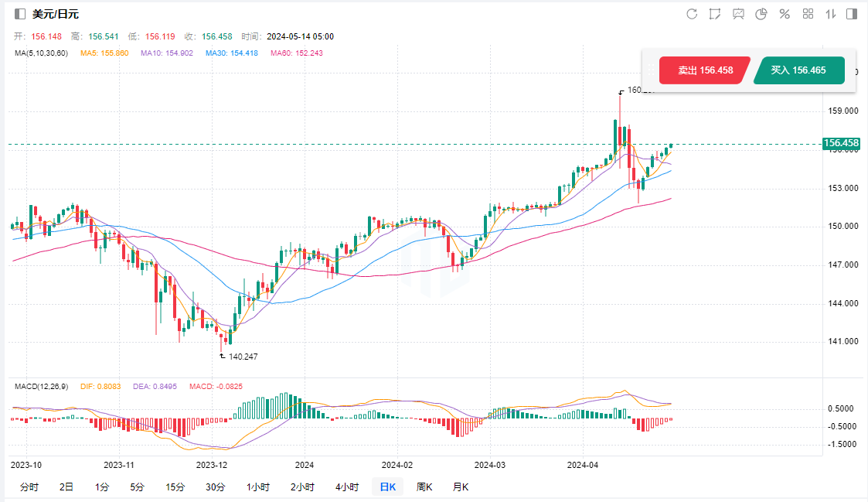868x502 pixels.
Task: Click the up-down arrows sort icon
Action: (x=831, y=14)
